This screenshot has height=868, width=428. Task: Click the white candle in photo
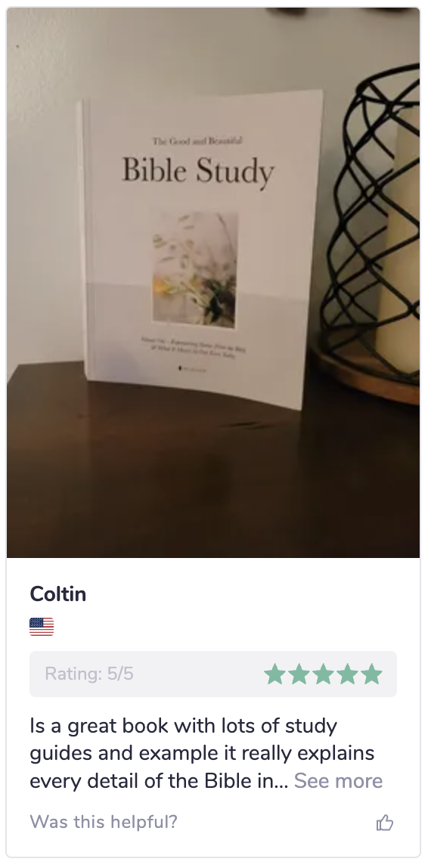click(400, 238)
